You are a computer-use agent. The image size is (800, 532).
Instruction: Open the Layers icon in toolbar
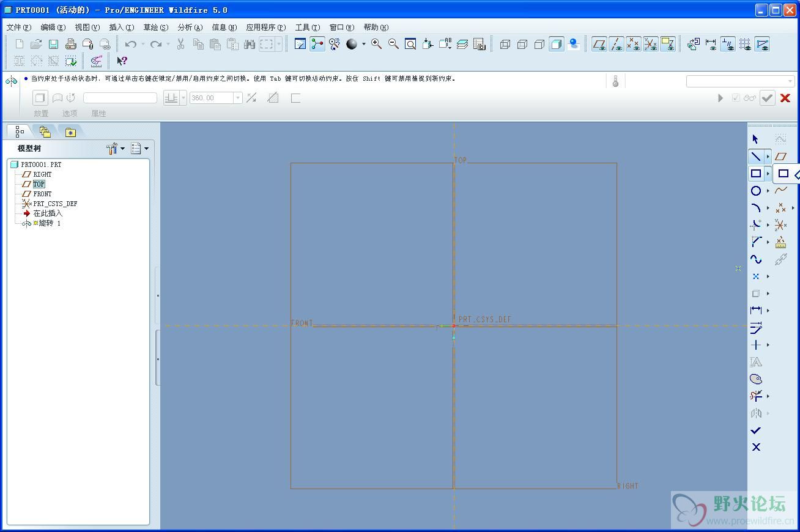(462, 44)
